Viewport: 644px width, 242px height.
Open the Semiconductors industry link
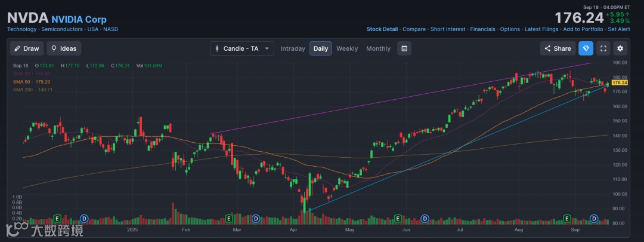pyautogui.click(x=63, y=29)
